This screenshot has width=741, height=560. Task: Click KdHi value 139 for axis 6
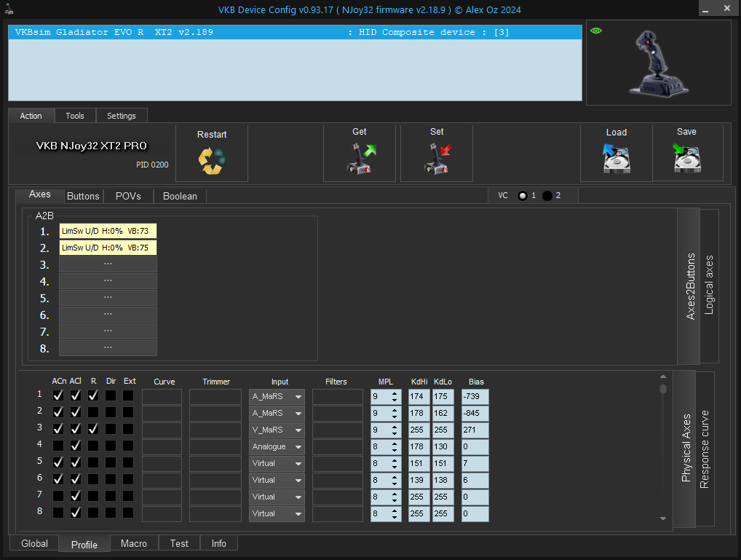(x=419, y=480)
